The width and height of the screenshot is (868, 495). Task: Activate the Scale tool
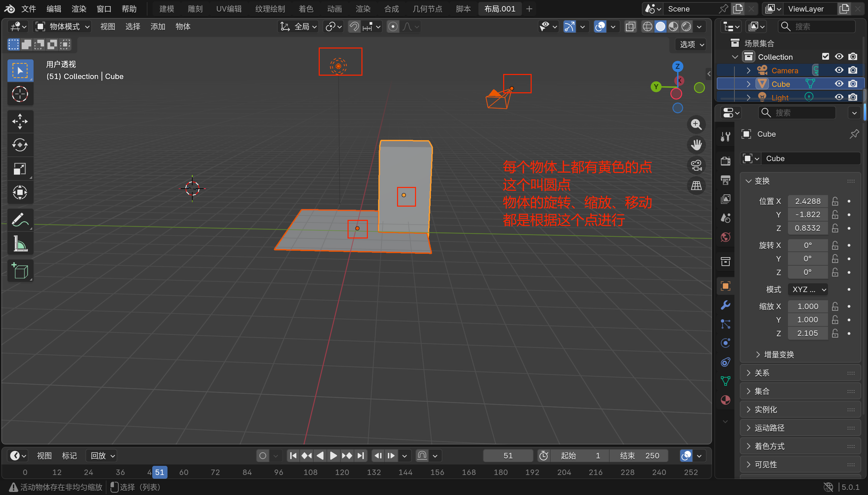pyautogui.click(x=20, y=169)
